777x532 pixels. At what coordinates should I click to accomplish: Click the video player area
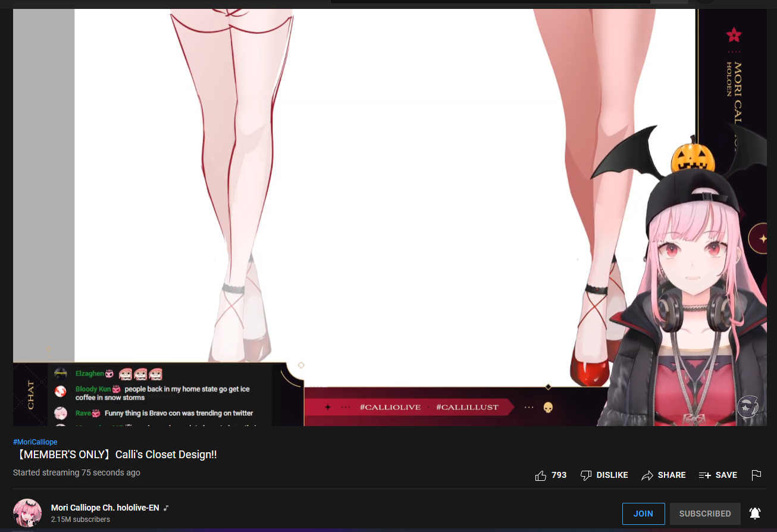(390, 217)
